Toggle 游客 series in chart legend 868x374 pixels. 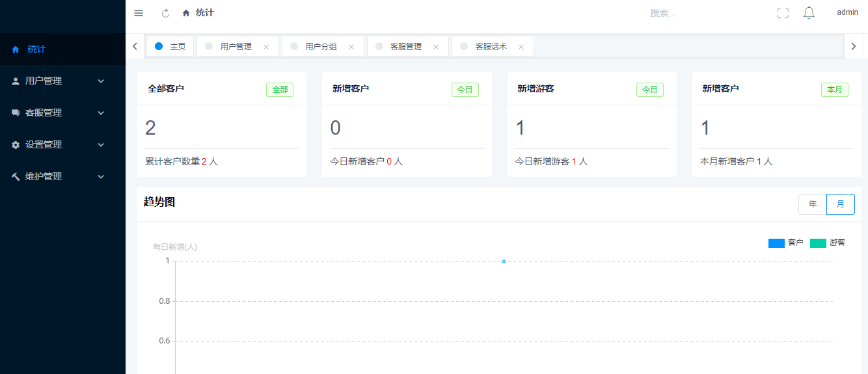click(x=827, y=243)
